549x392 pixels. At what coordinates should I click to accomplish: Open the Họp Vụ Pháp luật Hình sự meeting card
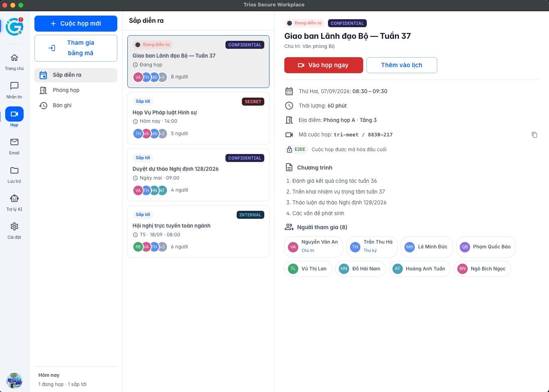198,118
